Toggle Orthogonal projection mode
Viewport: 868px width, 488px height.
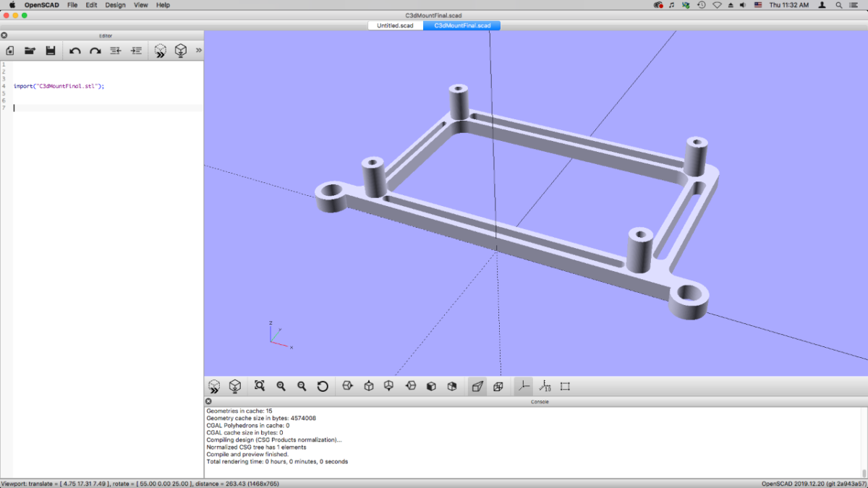498,386
